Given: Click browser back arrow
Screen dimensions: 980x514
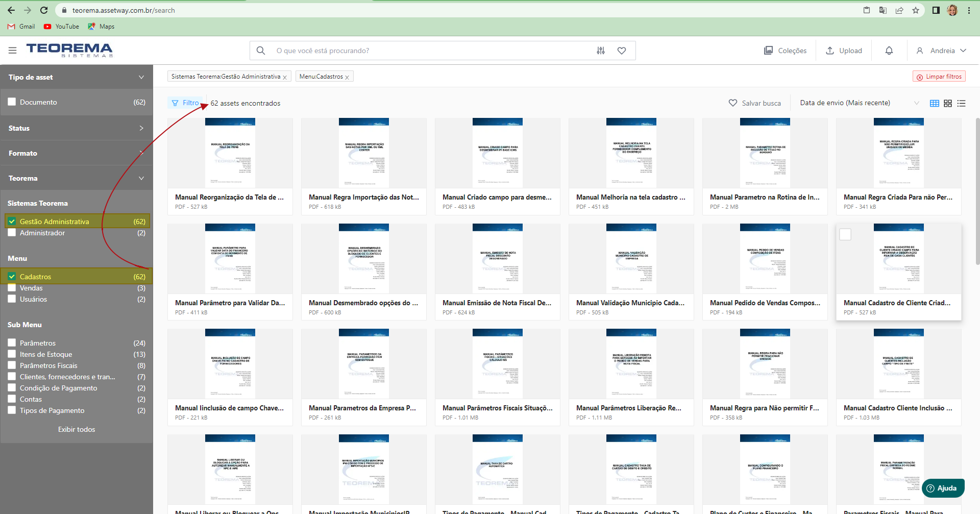Looking at the screenshot, I should (11, 10).
